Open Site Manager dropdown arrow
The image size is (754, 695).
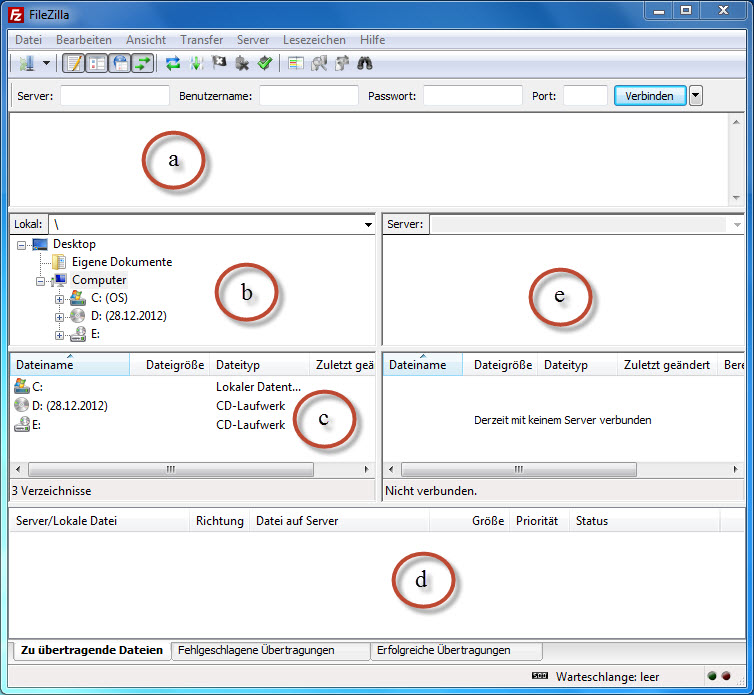coord(47,63)
